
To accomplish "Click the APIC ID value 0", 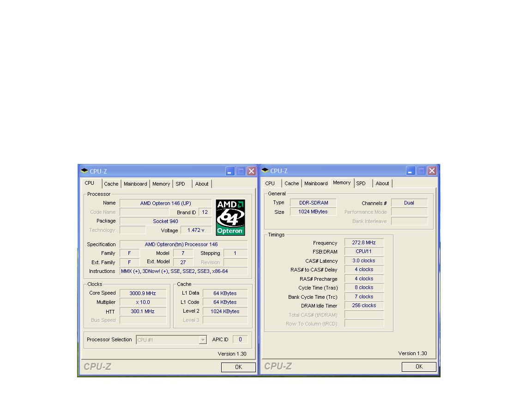I will pyautogui.click(x=240, y=339).
